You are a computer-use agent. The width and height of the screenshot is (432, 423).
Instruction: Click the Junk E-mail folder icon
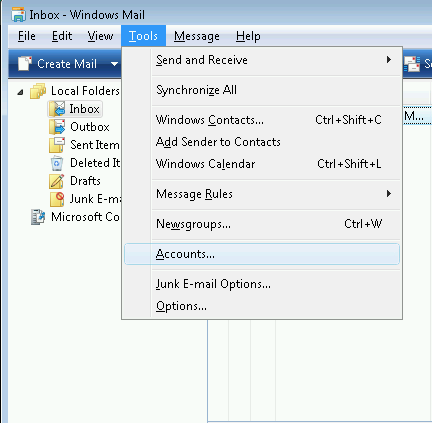tap(57, 199)
